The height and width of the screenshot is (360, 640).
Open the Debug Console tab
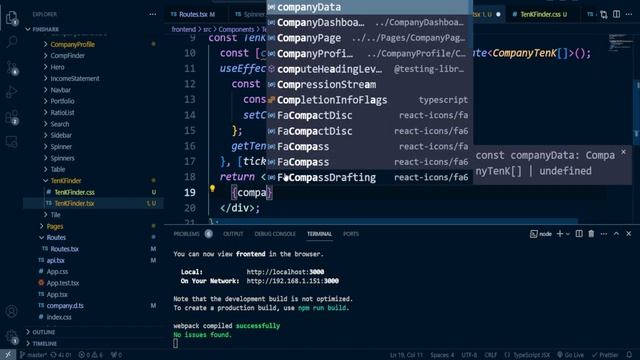click(275, 234)
